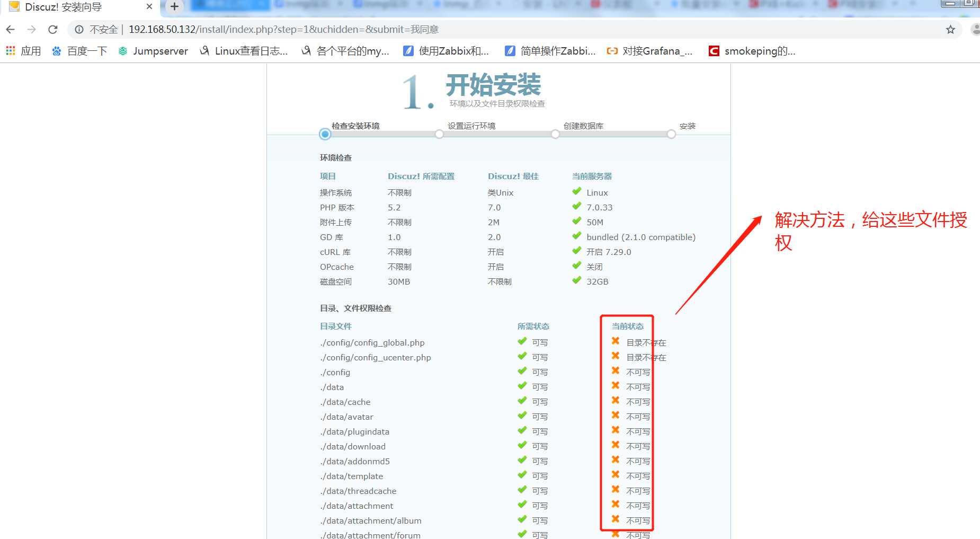The width and height of the screenshot is (980, 539).
Task: Click the required-status green check for ./data/cache
Action: click(x=522, y=401)
